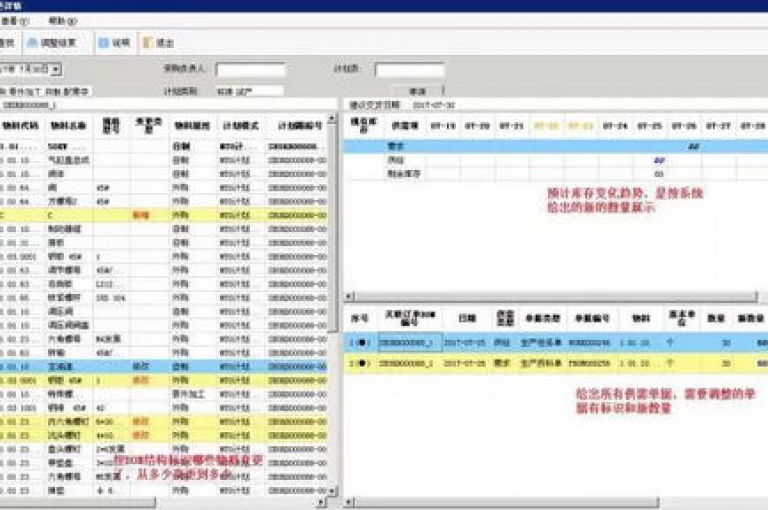The image size is (768, 510).
Task: Open the date picker dropdown arrow
Action: tap(56, 69)
